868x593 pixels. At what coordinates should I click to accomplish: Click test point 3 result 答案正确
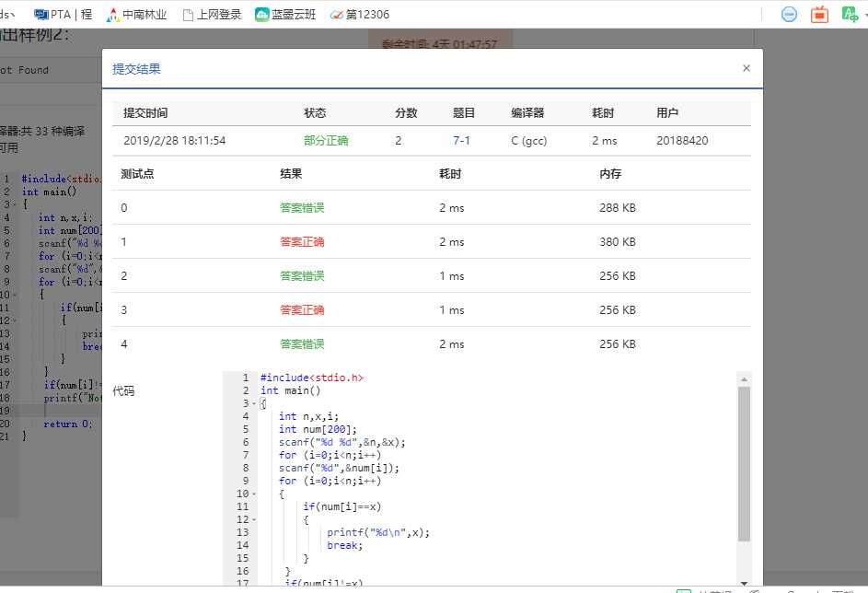(x=302, y=310)
